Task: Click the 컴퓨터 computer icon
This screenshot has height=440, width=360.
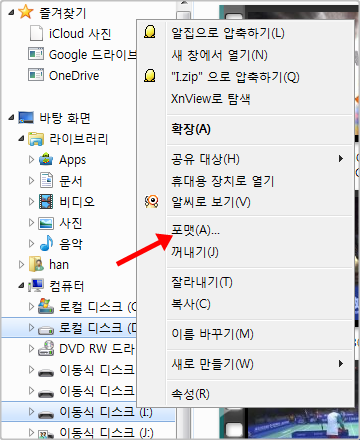Action: tap(36, 285)
